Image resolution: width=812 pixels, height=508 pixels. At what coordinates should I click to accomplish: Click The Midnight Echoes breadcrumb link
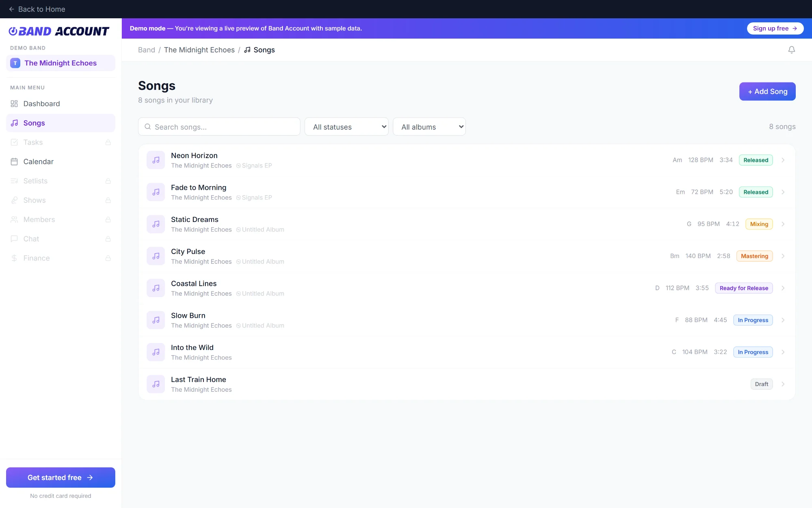(x=199, y=50)
